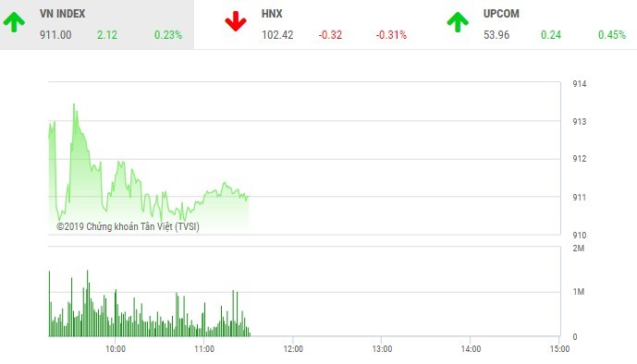
Task: Click the green up arrow beside VN INDEX
Action: coord(14,22)
